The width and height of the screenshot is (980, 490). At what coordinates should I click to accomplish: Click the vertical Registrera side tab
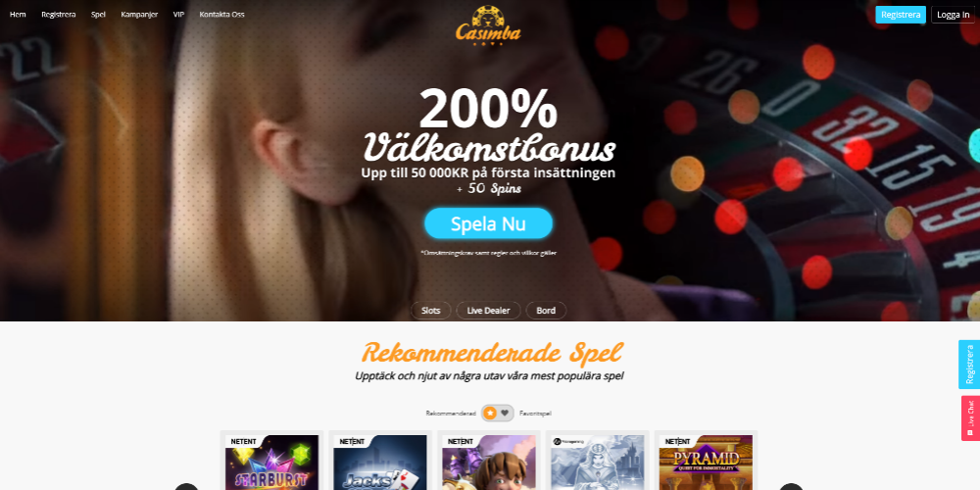pos(969,365)
